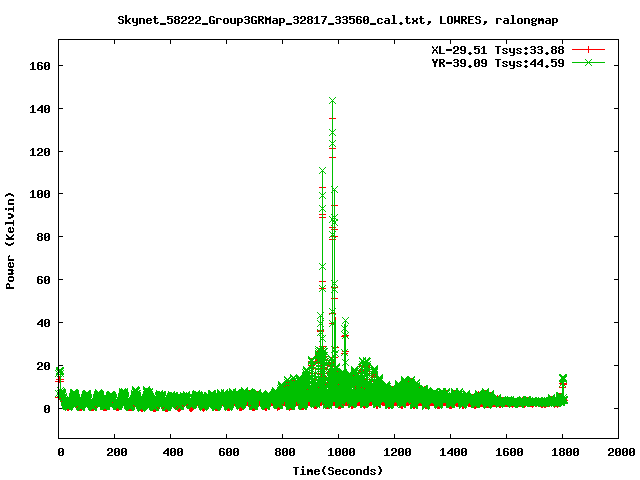Click the y-axis tick label '40'
Screen dimensions: 640x480
click(43, 323)
